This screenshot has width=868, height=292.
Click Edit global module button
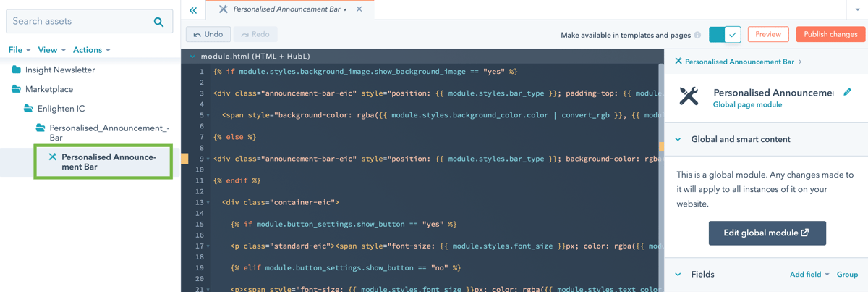767,233
